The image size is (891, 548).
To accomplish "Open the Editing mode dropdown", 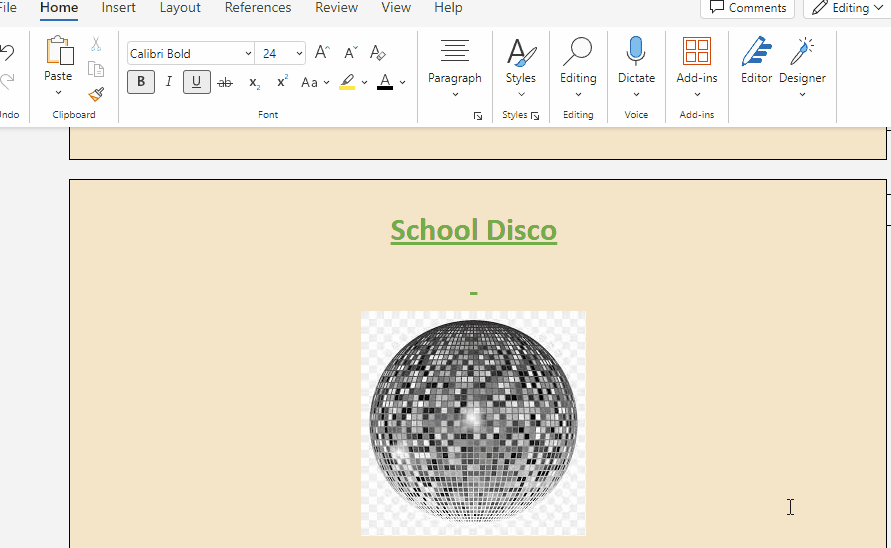I will [847, 8].
